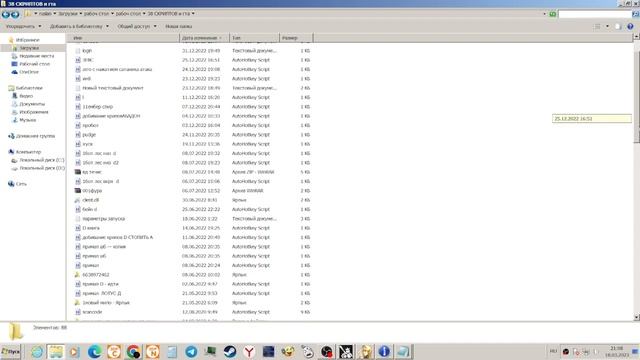This screenshot has height=360, width=640.
Task: Open Microsoft Edge from the taskbar
Action: click(x=94, y=351)
